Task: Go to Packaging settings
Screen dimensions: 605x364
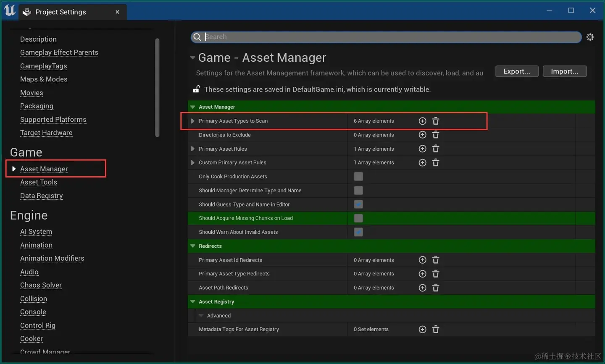Action: click(37, 106)
